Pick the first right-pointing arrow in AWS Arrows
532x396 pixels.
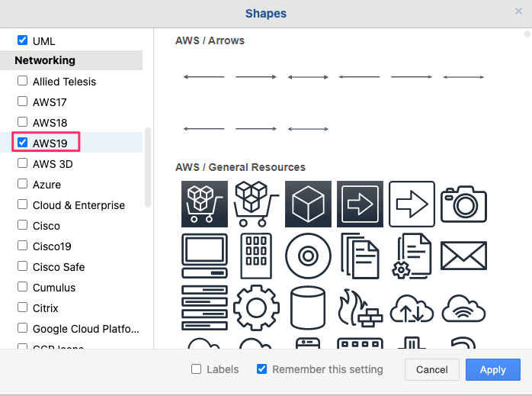tap(256, 77)
